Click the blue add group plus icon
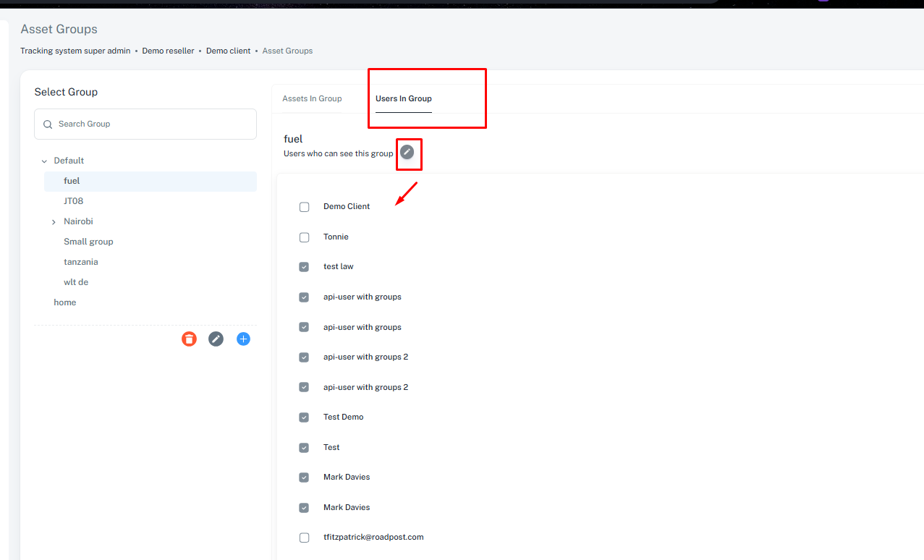Screen dimensions: 924x560 [244, 339]
